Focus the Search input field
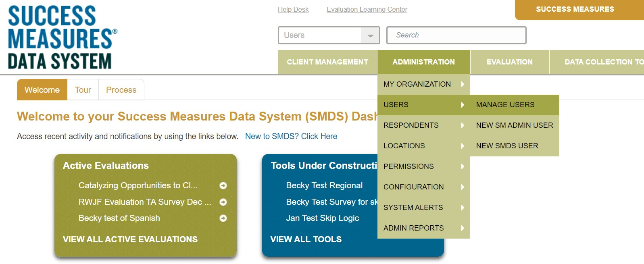The height and width of the screenshot is (264, 644). tap(456, 35)
